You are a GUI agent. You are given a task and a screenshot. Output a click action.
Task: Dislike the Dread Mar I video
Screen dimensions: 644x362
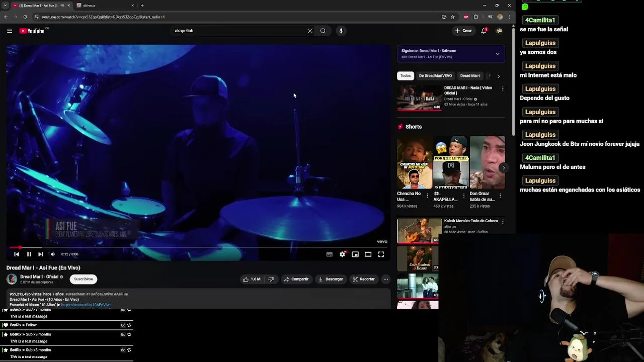click(271, 279)
